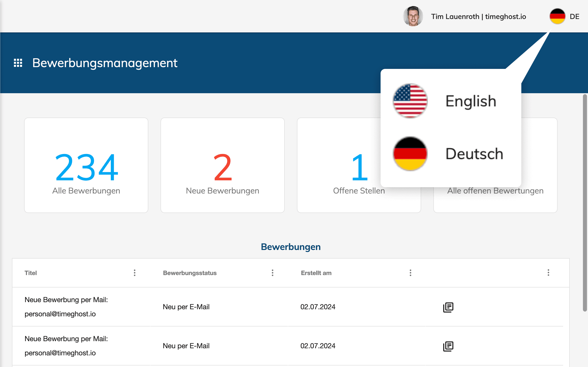Open Bewerbungsstatus column options menu
Viewport: 588px width, 367px height.
[273, 273]
